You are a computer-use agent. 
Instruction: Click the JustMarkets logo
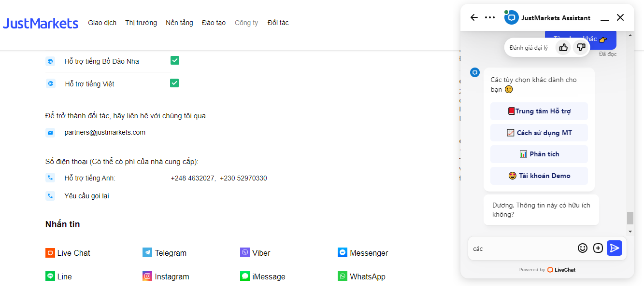41,23
